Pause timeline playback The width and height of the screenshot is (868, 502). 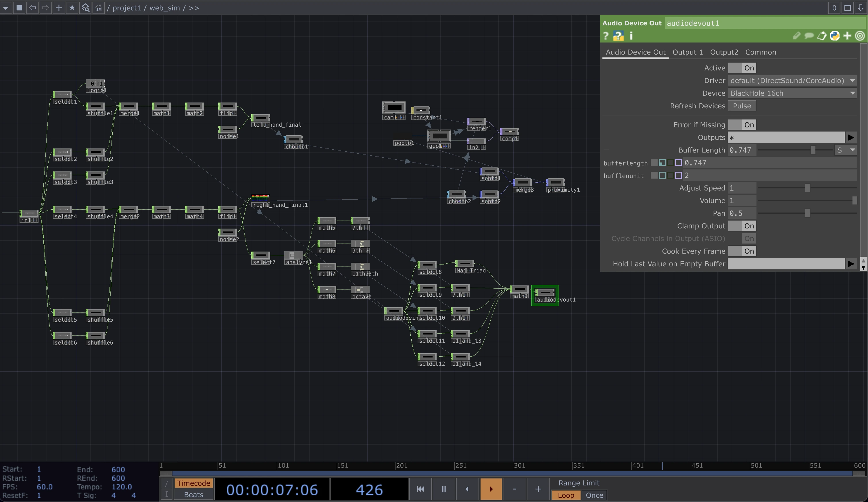[x=444, y=489]
